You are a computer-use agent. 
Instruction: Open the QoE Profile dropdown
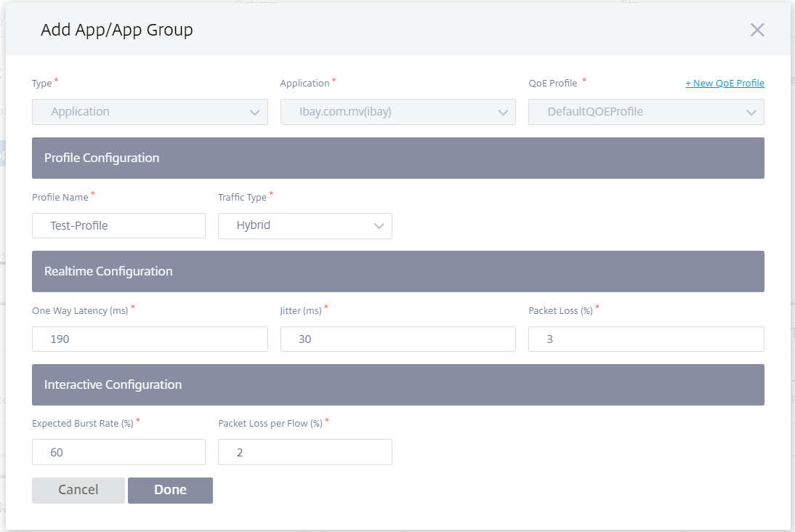coord(646,112)
